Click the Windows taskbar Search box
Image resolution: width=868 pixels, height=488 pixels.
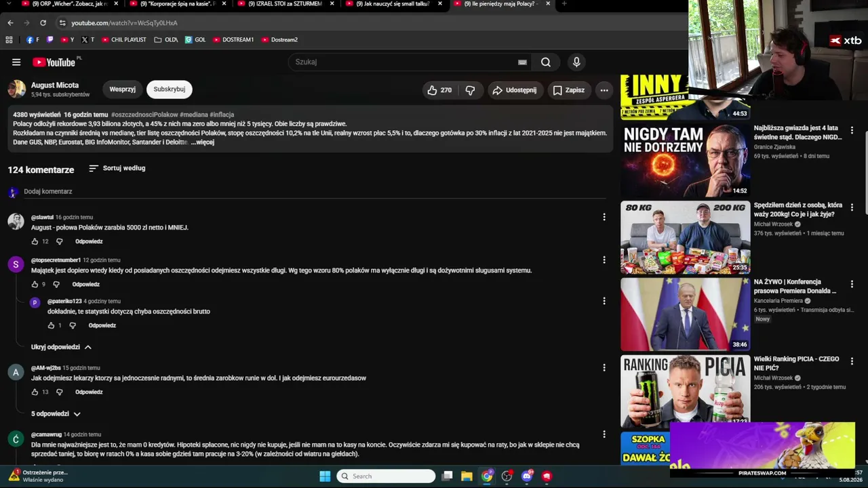click(386, 476)
